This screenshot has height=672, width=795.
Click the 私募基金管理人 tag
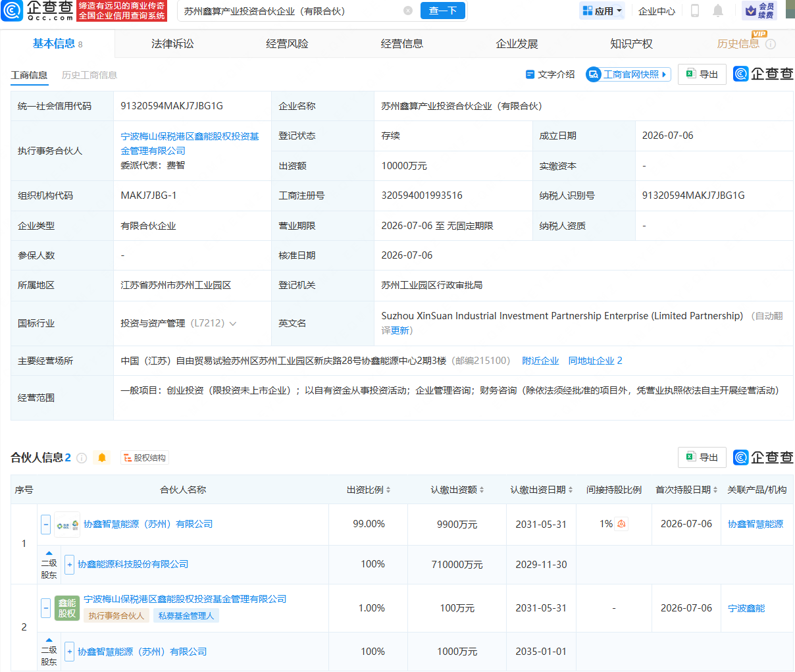[x=186, y=615]
